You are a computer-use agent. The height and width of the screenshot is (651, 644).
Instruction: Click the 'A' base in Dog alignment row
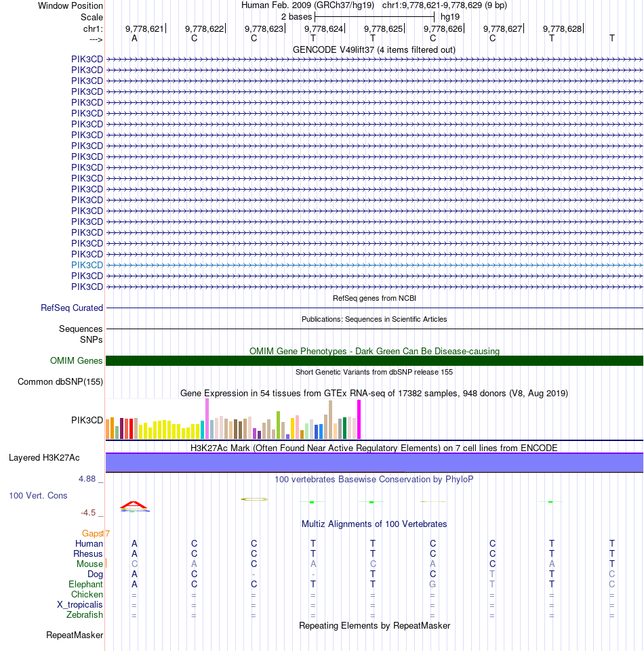point(134,574)
